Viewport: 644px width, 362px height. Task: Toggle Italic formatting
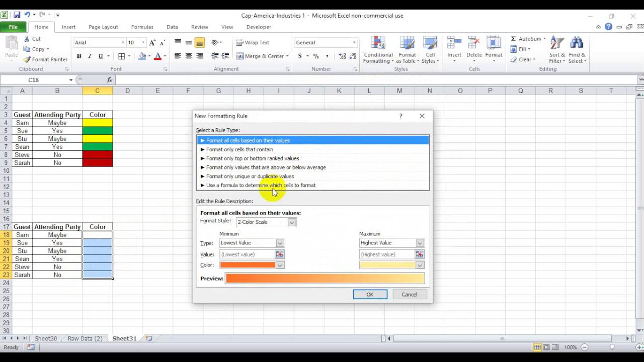[x=90, y=56]
